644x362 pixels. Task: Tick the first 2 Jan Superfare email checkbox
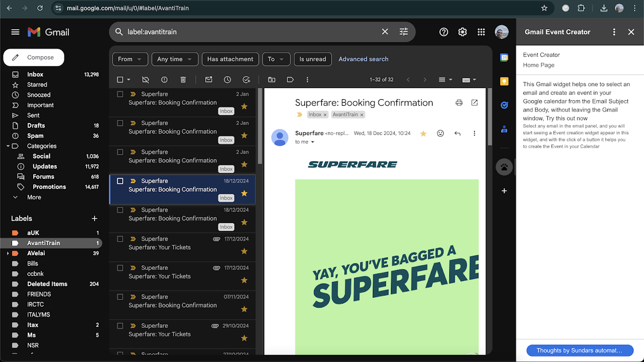point(120,94)
